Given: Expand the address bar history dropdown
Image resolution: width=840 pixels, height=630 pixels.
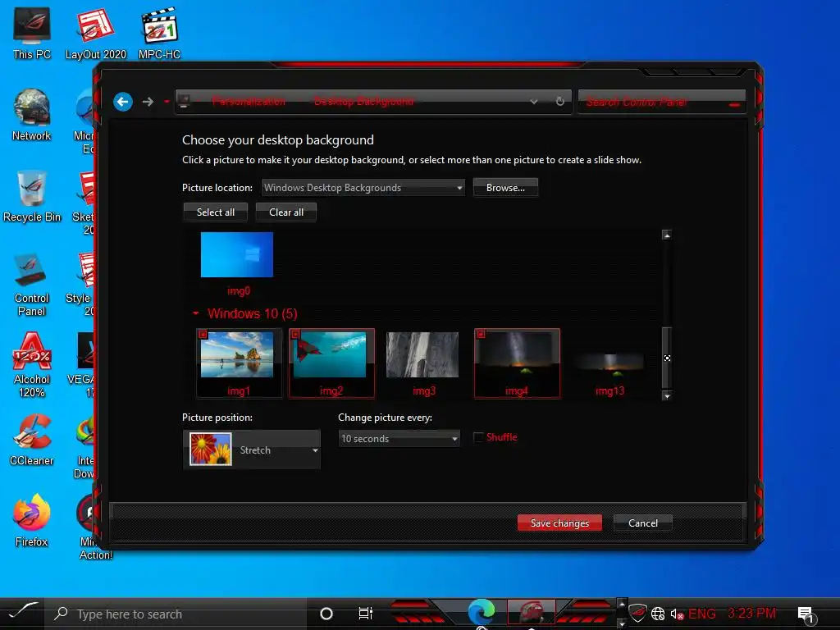Looking at the screenshot, I should pyautogui.click(x=533, y=101).
